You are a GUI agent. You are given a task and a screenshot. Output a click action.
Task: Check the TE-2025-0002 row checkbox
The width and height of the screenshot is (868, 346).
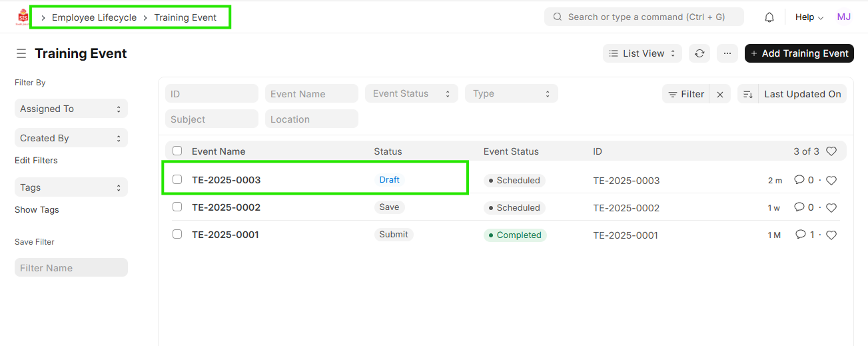pos(177,207)
